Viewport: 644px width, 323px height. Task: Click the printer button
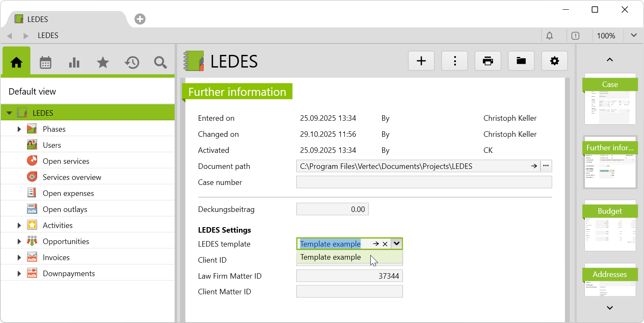pos(488,61)
